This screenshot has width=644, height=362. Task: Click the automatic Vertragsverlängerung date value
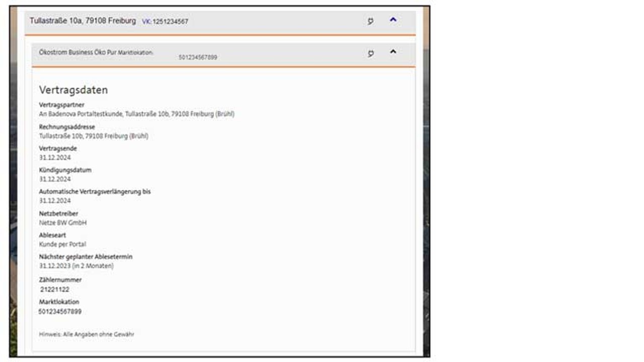55,201
